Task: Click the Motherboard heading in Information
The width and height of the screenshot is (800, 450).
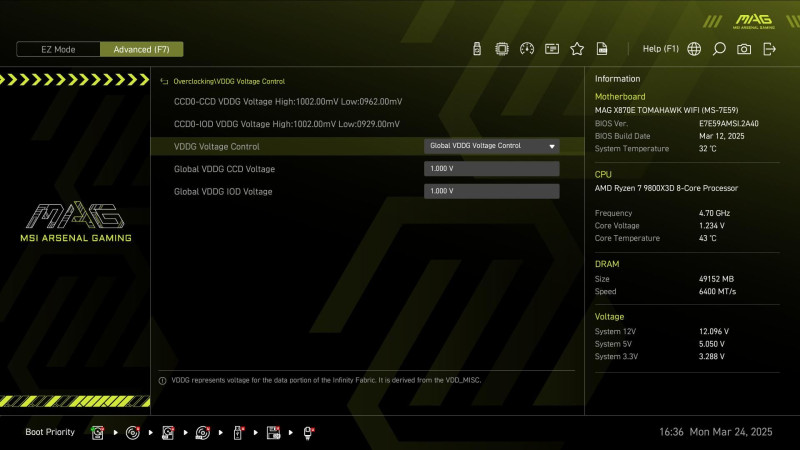Action: (620, 96)
